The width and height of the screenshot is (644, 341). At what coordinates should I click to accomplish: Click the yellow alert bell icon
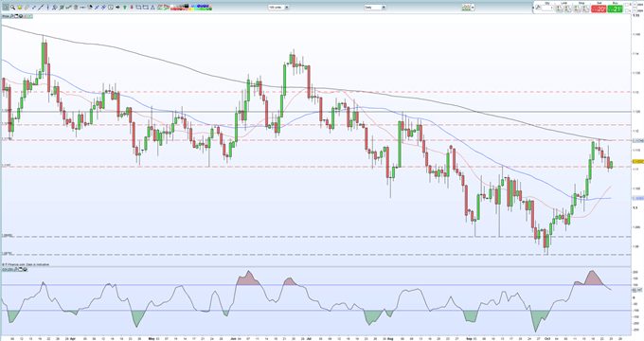[20, 7]
